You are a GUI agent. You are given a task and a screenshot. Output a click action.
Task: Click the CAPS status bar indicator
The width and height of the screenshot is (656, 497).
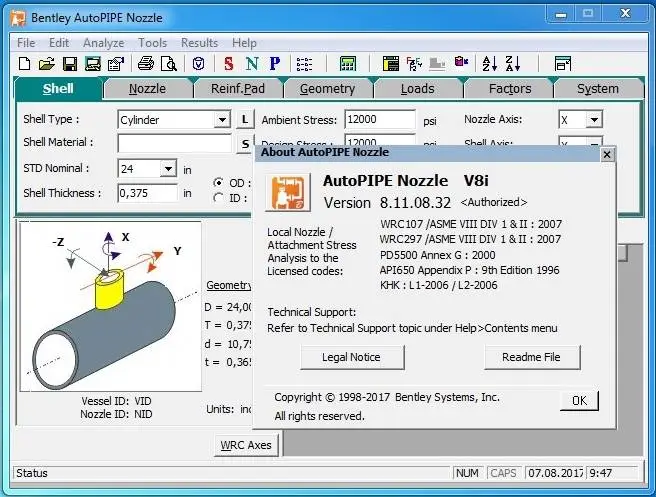click(503, 473)
